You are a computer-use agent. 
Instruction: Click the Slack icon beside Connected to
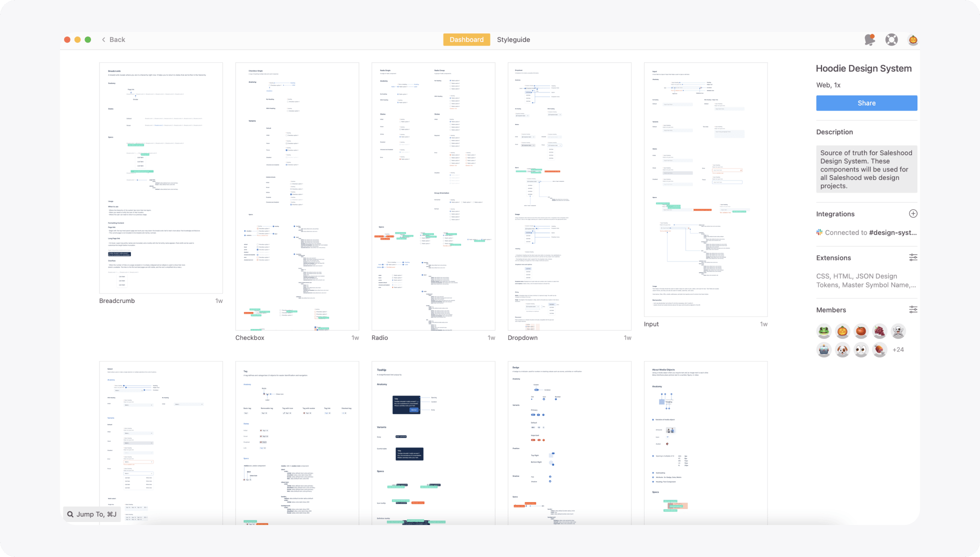point(819,232)
